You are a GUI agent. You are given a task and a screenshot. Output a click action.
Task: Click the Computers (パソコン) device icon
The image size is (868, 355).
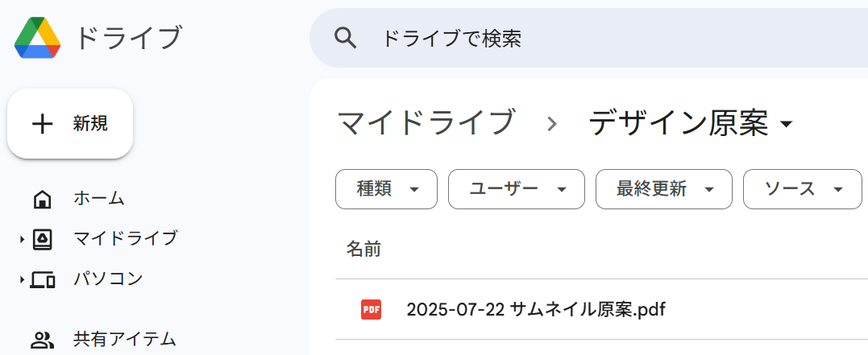tap(42, 279)
